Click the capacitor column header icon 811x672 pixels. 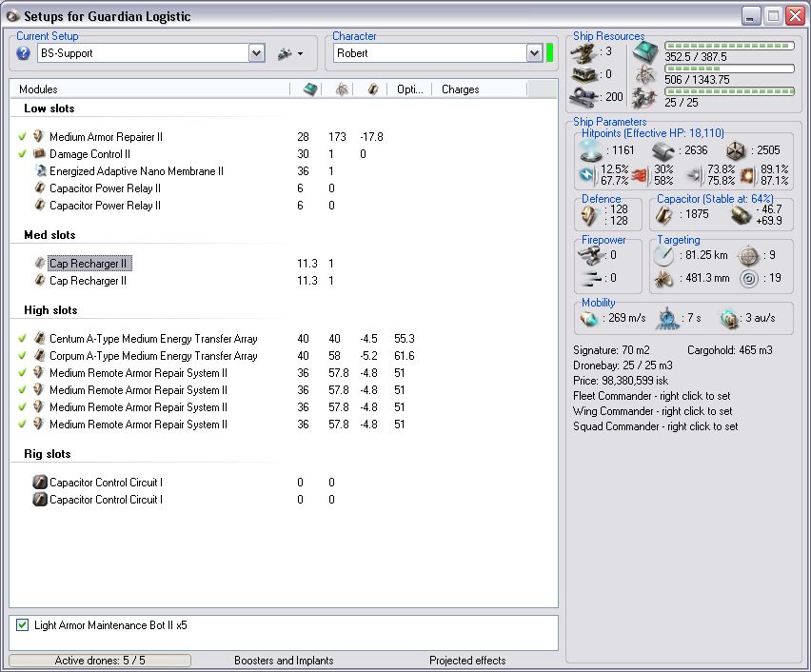point(373,89)
